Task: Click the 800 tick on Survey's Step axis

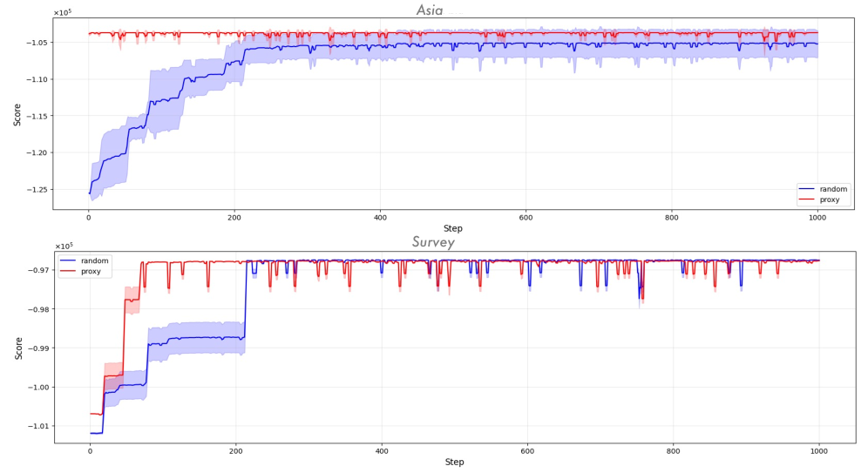Action: [673, 451]
